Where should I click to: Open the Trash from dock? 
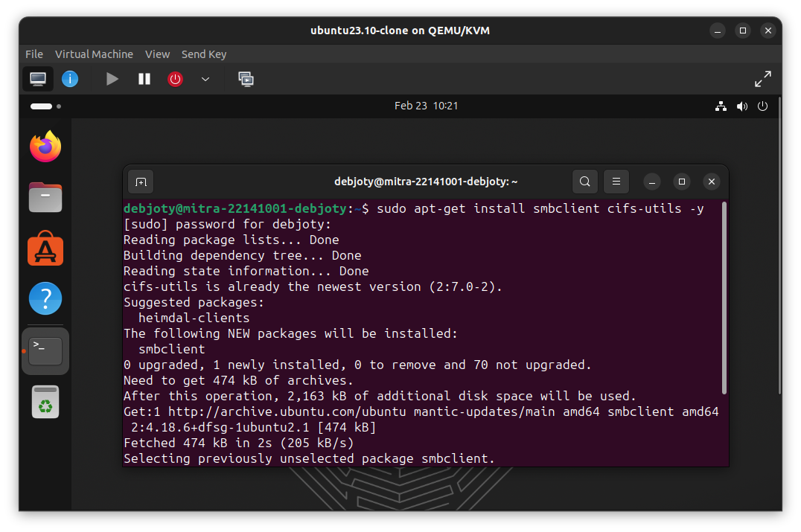click(45, 402)
